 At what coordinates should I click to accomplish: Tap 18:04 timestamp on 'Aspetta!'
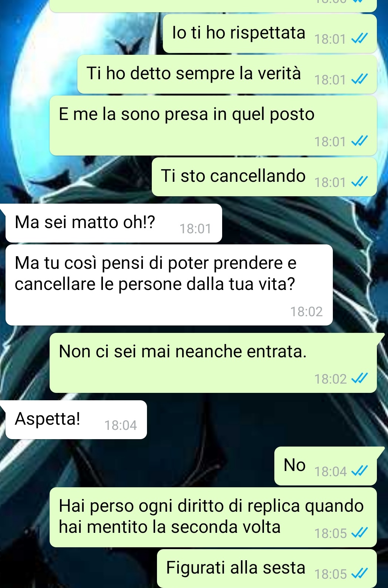(x=121, y=425)
